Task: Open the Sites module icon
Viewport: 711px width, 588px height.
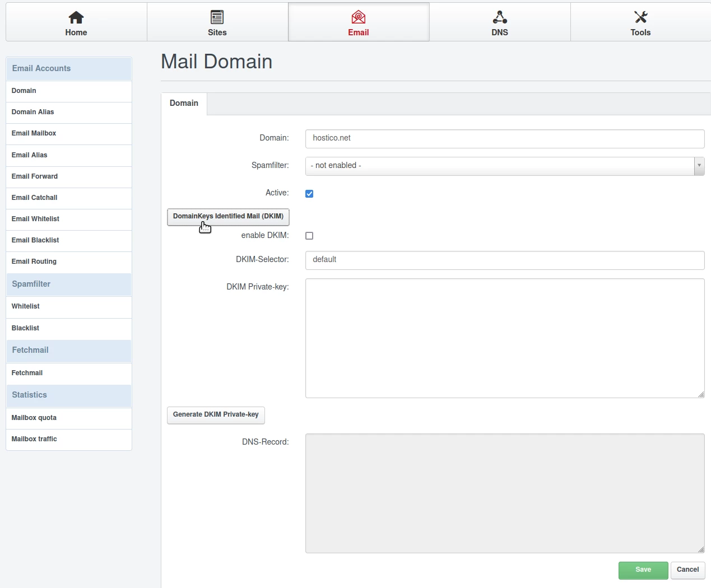Action: [x=217, y=17]
